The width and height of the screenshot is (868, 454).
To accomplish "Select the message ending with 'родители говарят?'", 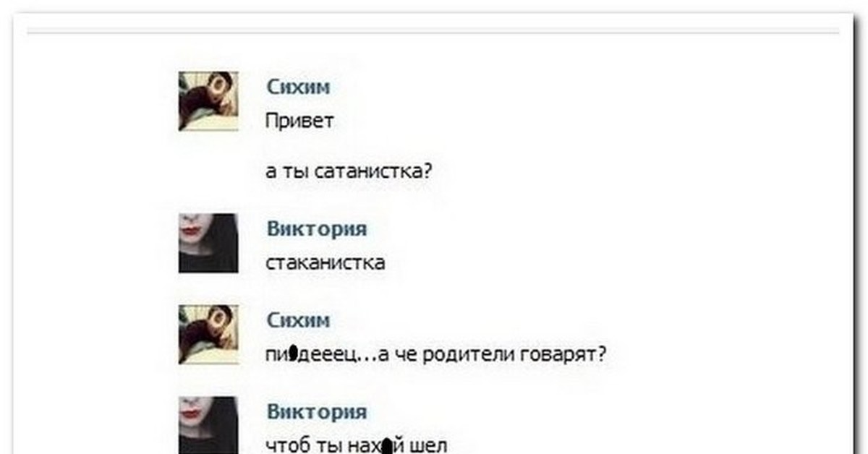I will [x=436, y=355].
